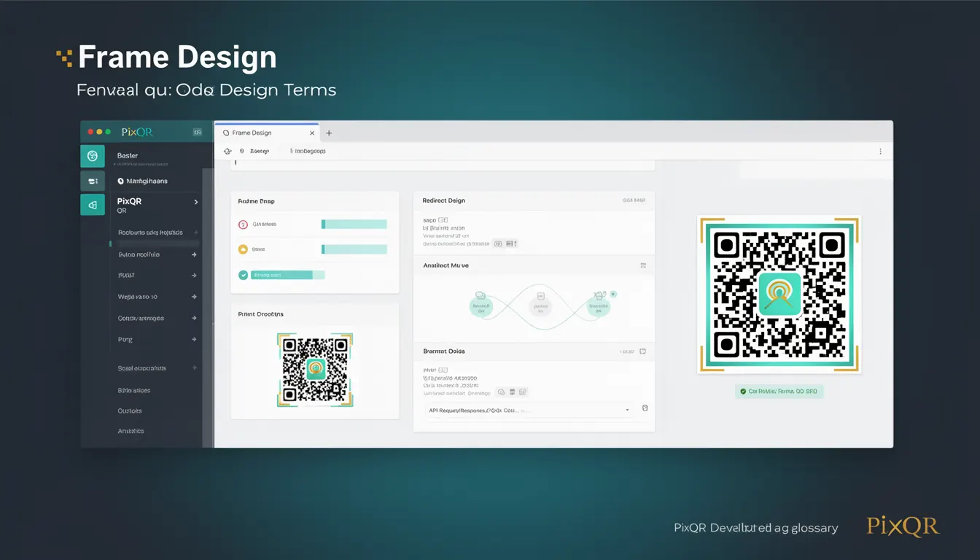Image resolution: width=980 pixels, height=560 pixels.
Task: Click the large framed QR code preview
Action: [x=779, y=294]
